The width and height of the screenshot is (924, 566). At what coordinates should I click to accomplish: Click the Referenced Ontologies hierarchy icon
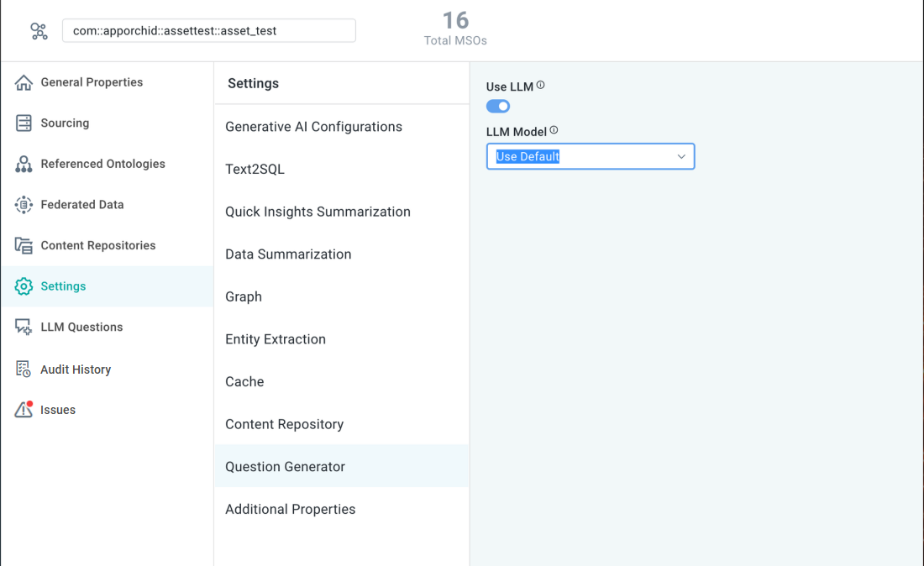(x=24, y=164)
